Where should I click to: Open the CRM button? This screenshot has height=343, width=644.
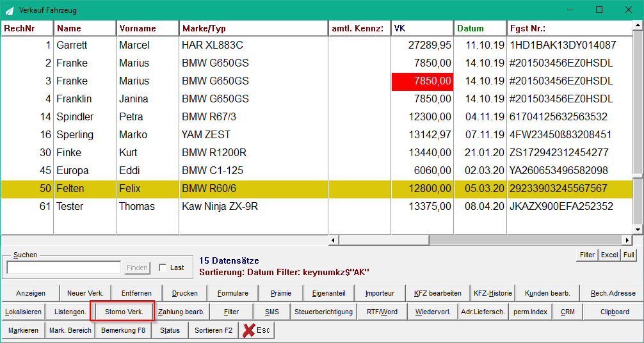(568, 312)
